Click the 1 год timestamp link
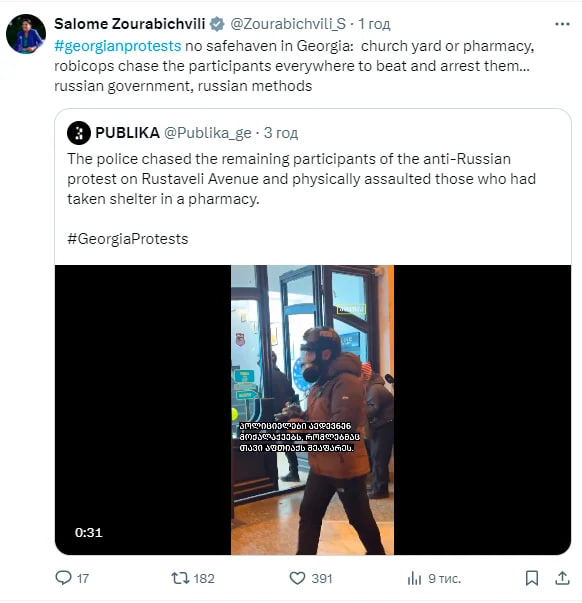Image resolution: width=582 pixels, height=603 pixels. point(374,24)
